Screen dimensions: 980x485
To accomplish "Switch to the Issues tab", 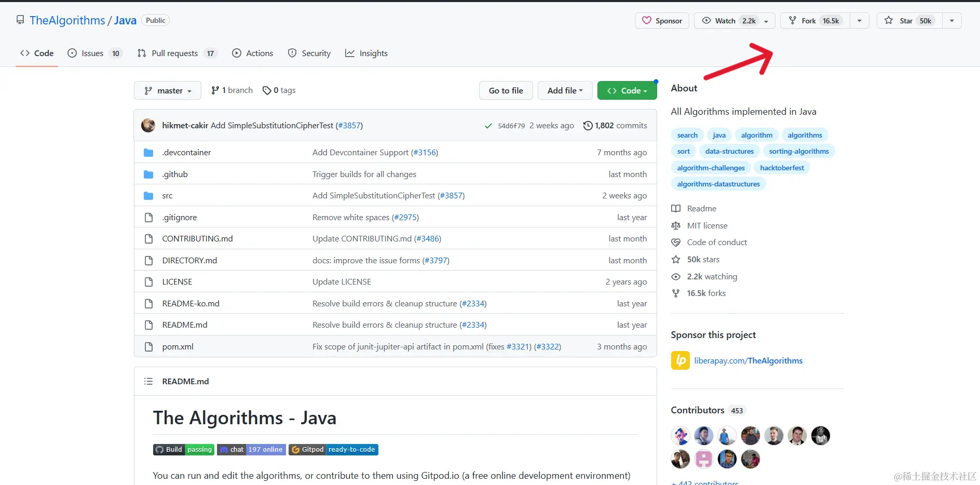I will pyautogui.click(x=95, y=53).
